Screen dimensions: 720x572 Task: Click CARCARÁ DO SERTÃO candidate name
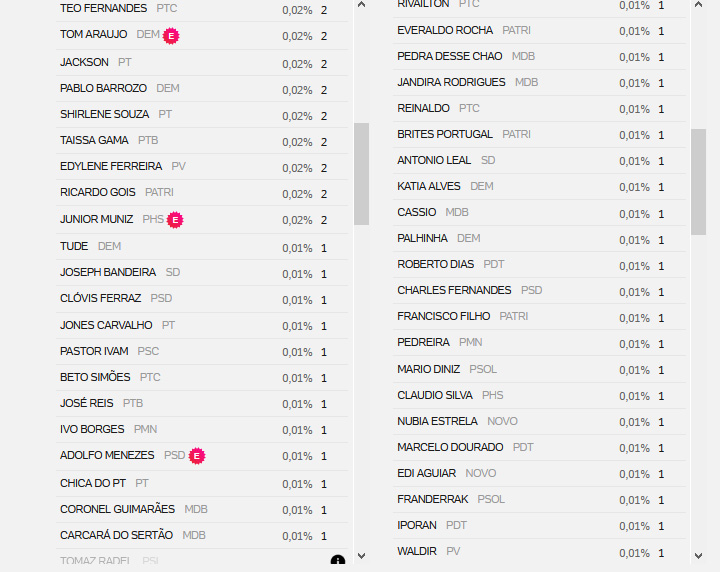pos(116,535)
